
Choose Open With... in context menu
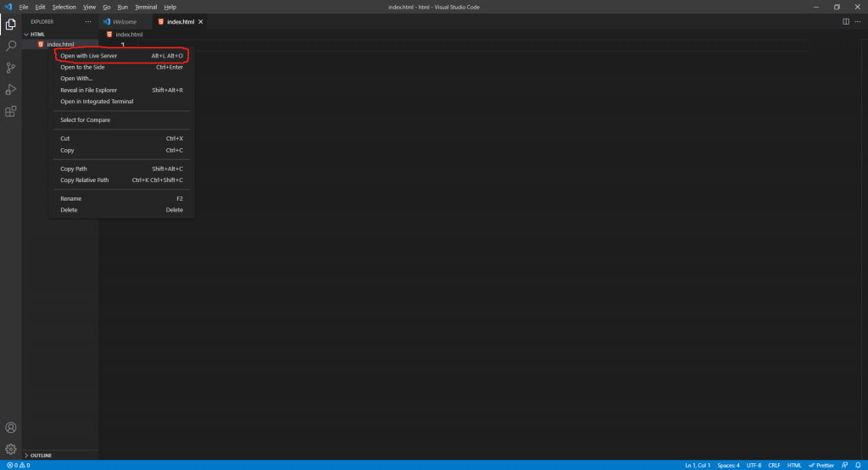(x=121, y=79)
